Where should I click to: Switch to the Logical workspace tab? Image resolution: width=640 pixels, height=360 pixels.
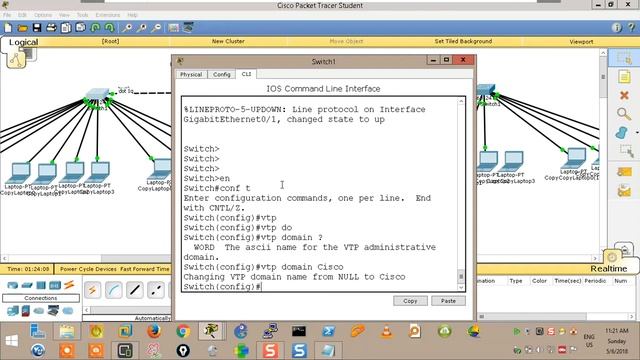click(x=23, y=42)
